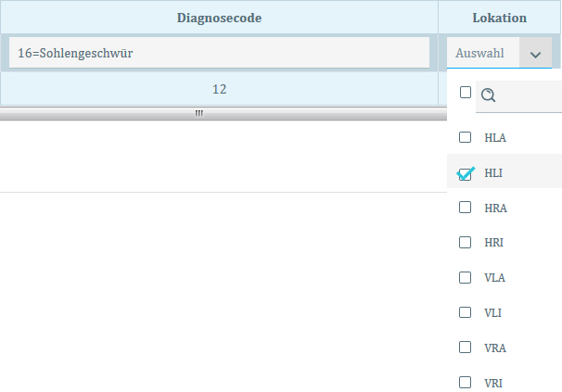This screenshot has height=392, width=562.
Task: Uncheck the checked HLI checkbox
Action: (466, 173)
